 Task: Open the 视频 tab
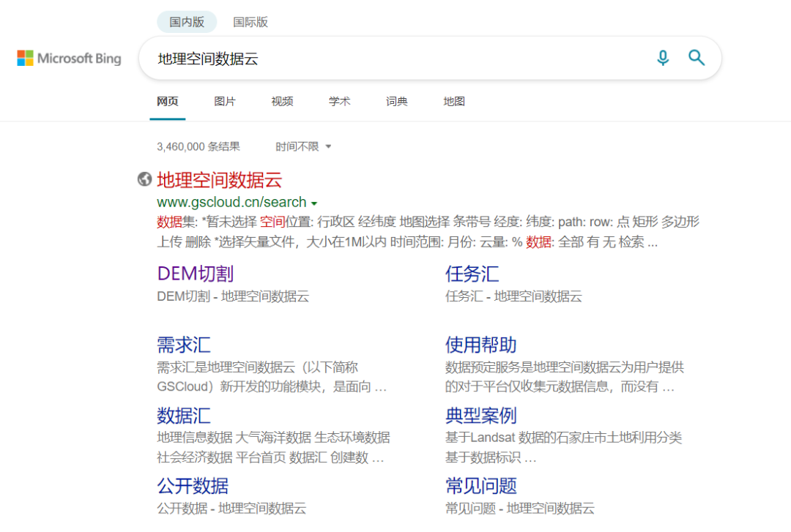click(x=282, y=102)
